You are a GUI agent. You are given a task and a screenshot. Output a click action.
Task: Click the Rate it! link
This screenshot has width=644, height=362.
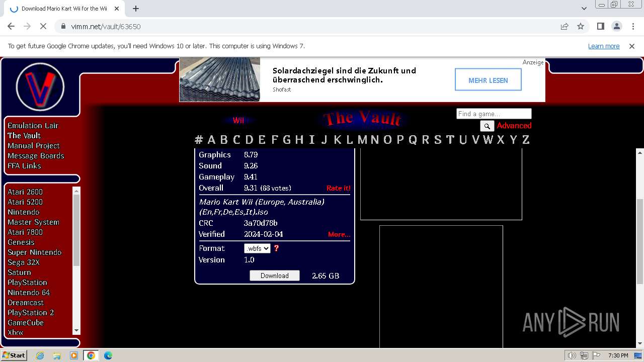coord(339,188)
